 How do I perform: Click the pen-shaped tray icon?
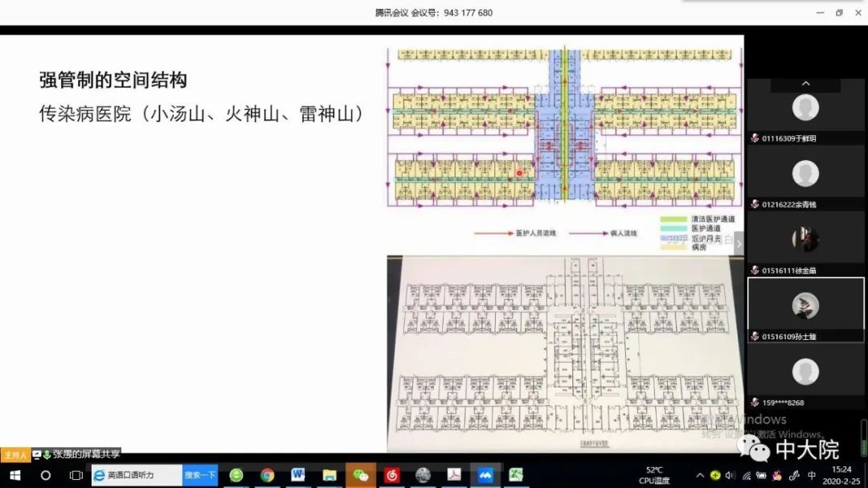pyautogui.click(x=794, y=475)
